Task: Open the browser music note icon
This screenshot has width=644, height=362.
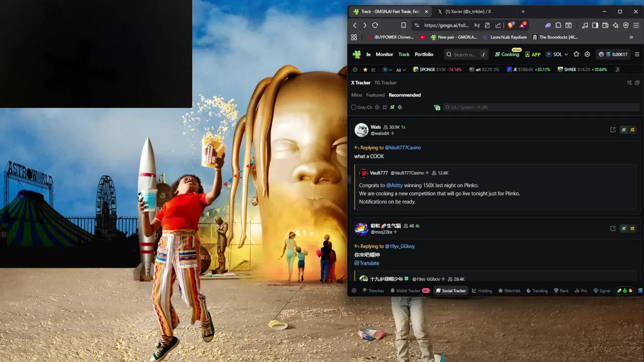Action: click(585, 25)
